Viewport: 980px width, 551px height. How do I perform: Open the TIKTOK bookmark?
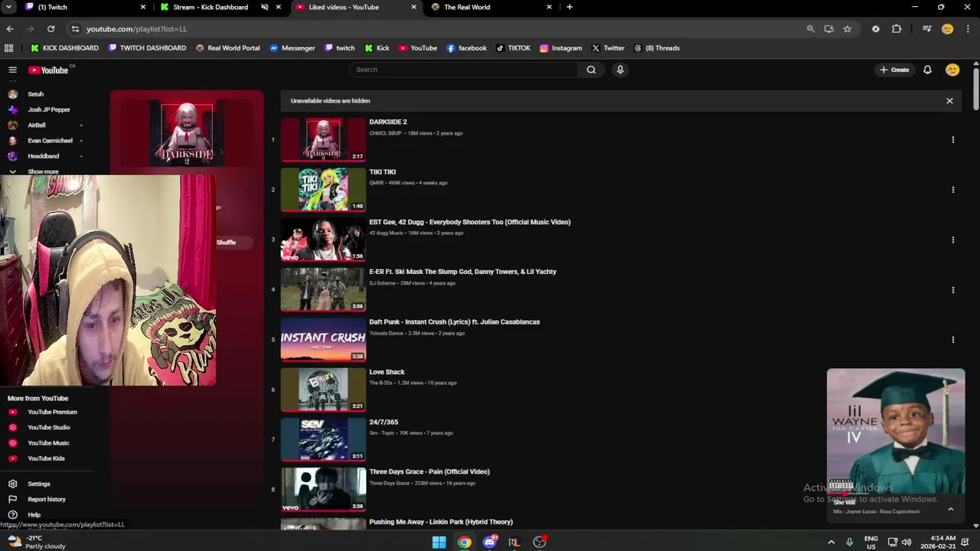point(513,47)
